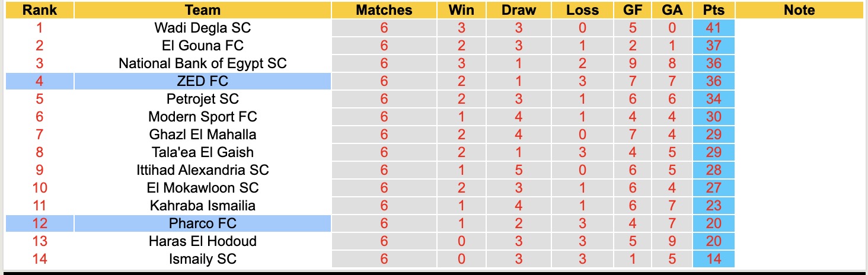Click the GA column header
Image resolution: width=868 pixels, height=275 pixels.
tap(674, 10)
